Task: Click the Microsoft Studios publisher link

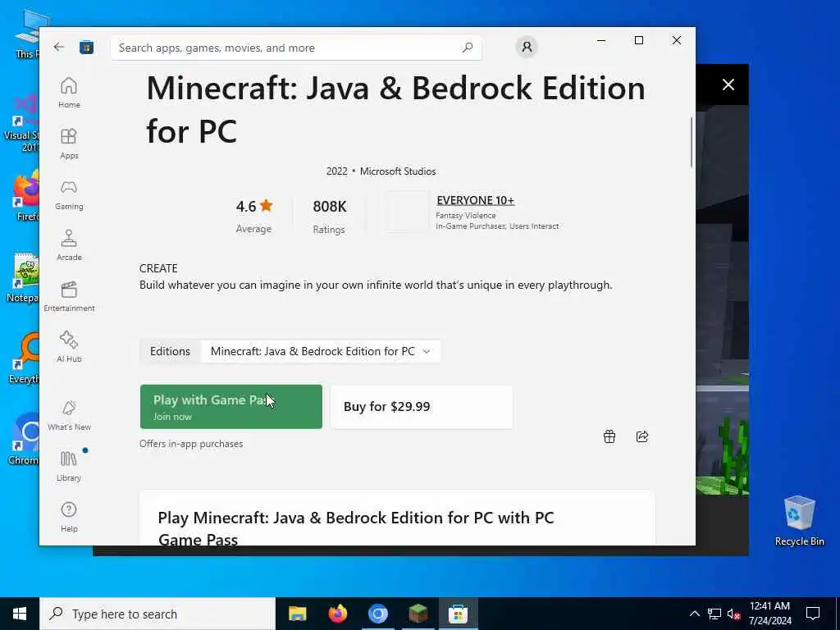Action: pyautogui.click(x=398, y=171)
